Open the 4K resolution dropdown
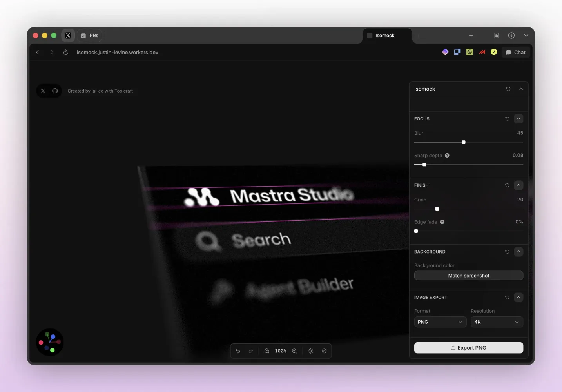 click(x=497, y=322)
